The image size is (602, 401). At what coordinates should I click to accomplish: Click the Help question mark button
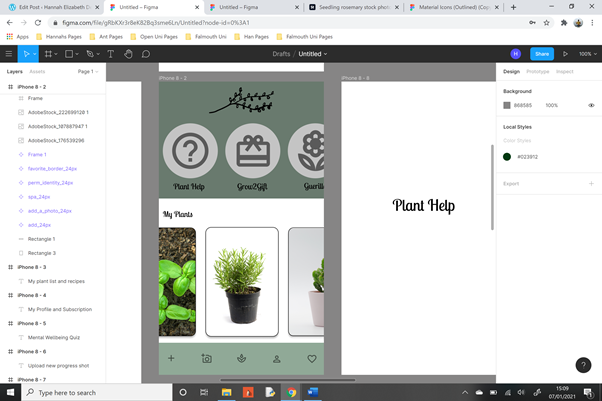[x=584, y=366]
